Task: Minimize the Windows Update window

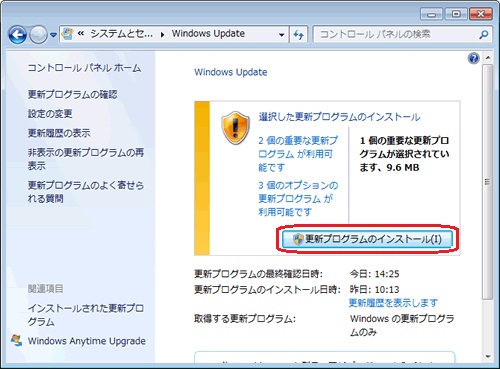Action: [432, 14]
